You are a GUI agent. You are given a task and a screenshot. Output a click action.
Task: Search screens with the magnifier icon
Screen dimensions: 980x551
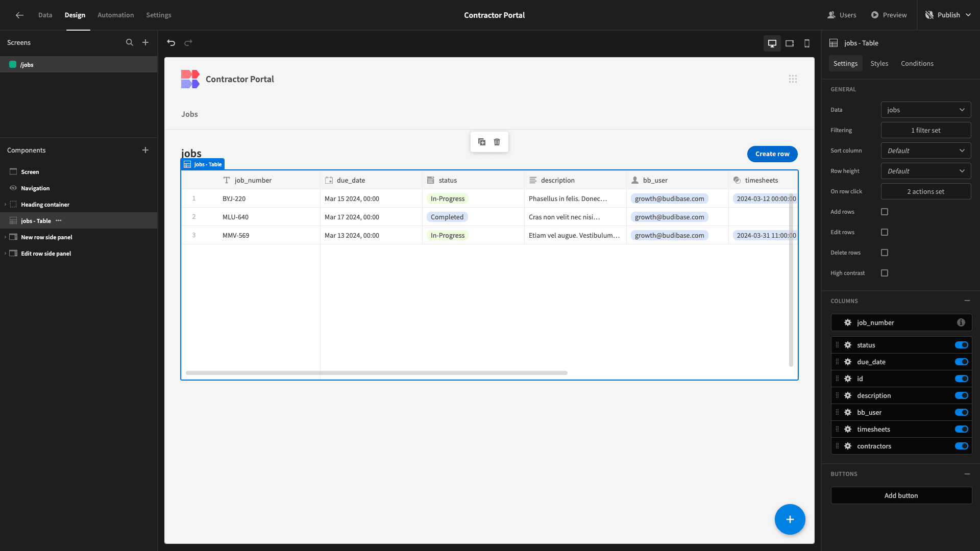point(130,43)
